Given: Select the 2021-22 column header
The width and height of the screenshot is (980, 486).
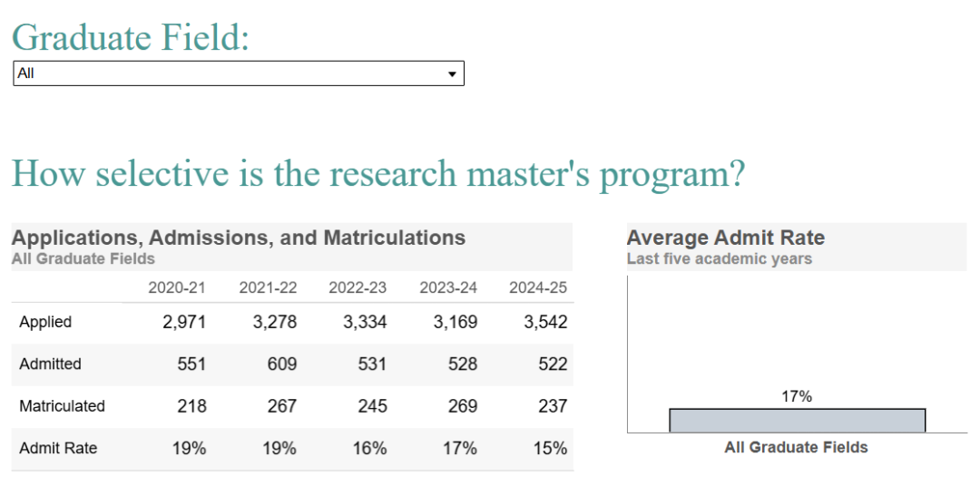Looking at the screenshot, I should click(268, 287).
